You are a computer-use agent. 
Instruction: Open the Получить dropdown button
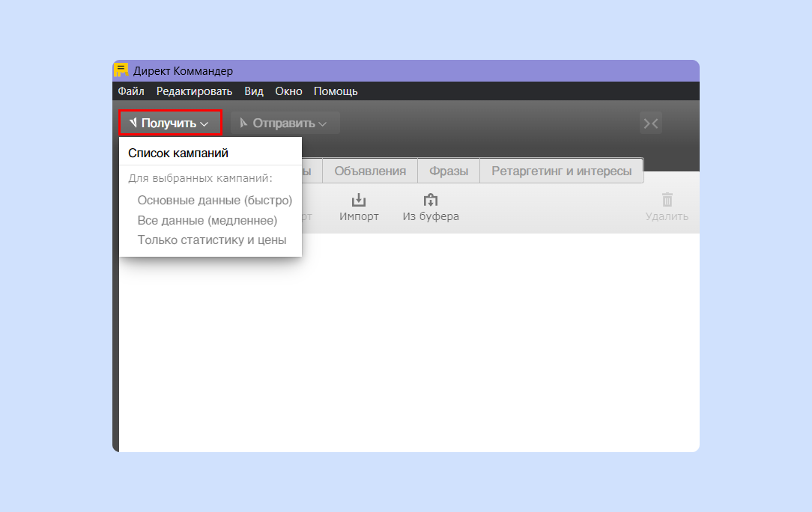coord(170,124)
